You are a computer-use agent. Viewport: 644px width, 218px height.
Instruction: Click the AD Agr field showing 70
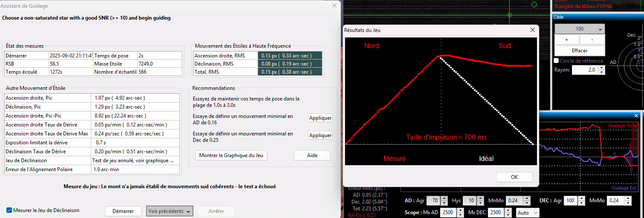tap(433, 201)
